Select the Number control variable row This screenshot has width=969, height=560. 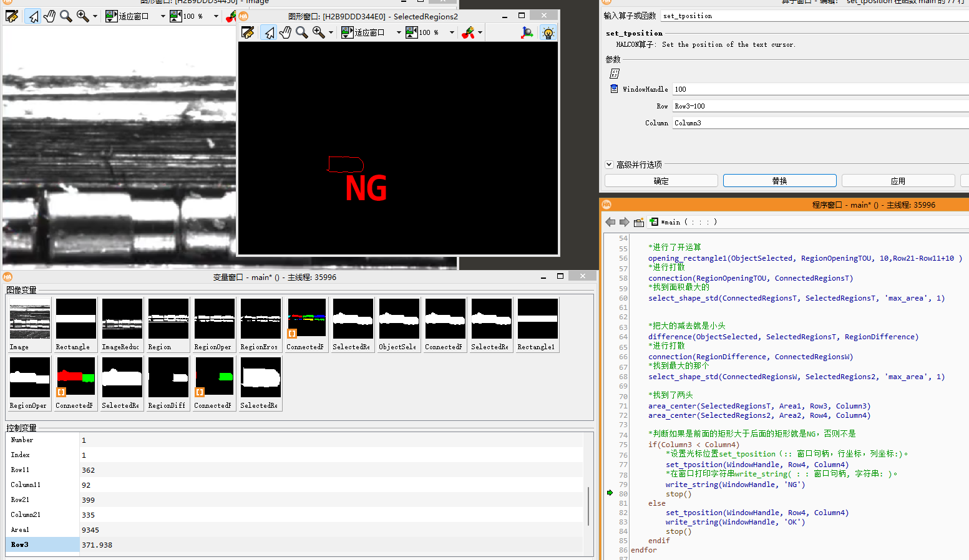[x=295, y=440]
